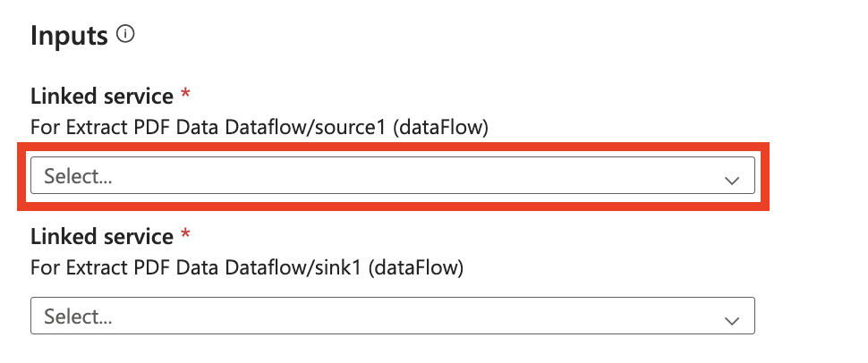Click the red asterisk on source1 label

[x=186, y=94]
